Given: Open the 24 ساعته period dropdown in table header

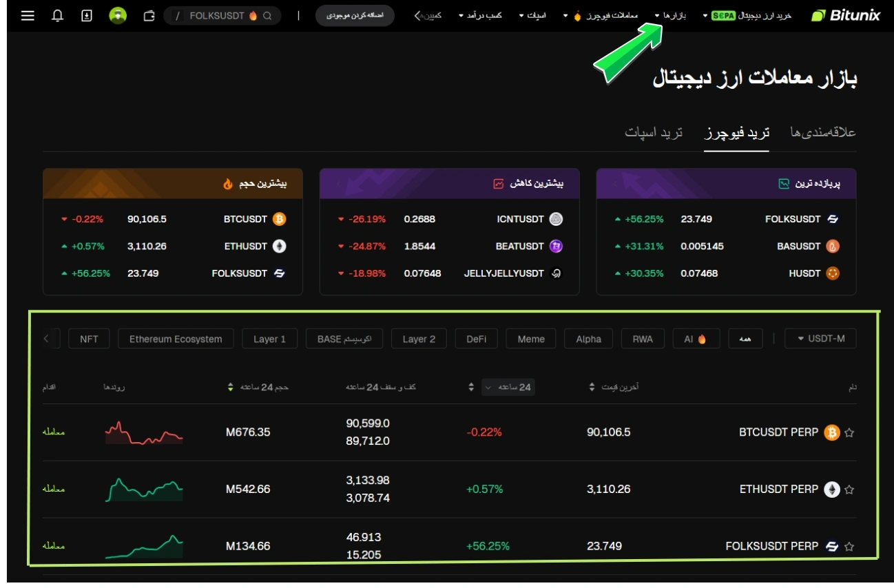Looking at the screenshot, I should click(x=508, y=388).
